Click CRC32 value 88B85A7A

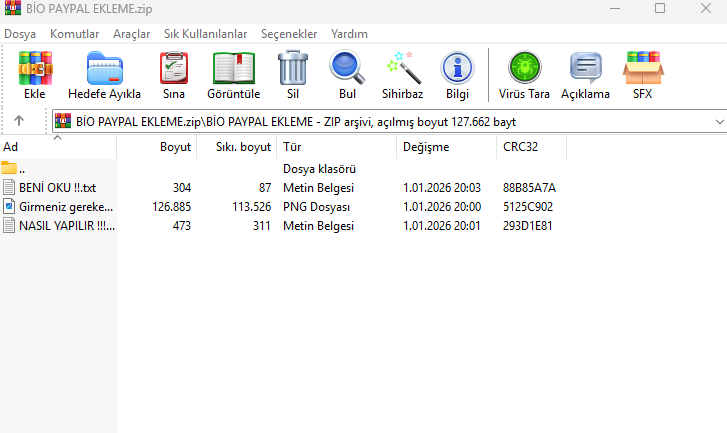pos(529,188)
